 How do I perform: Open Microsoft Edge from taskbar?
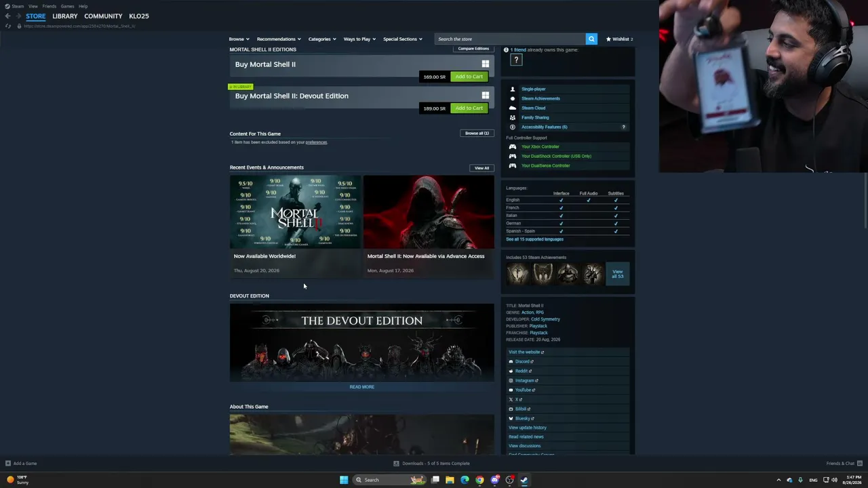(x=465, y=480)
